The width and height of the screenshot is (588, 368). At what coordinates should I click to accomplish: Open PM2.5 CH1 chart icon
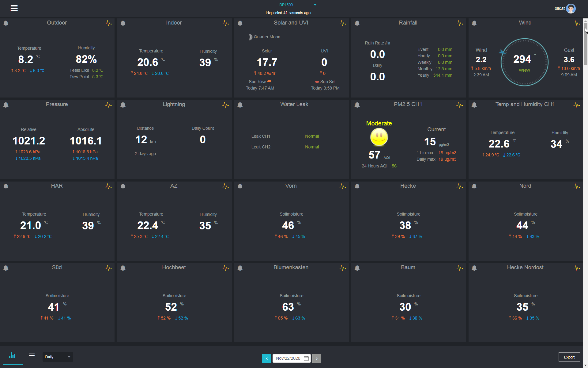[459, 105]
